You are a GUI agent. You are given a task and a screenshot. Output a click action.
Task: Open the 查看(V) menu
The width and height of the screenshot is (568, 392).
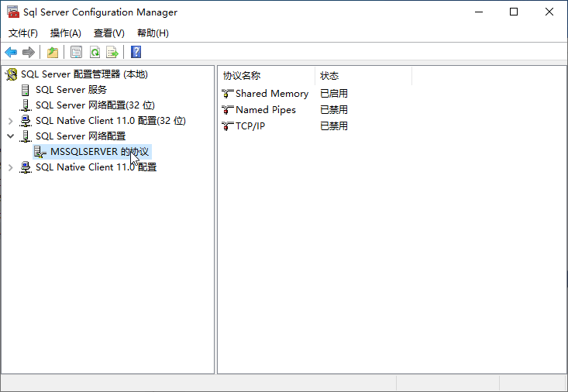click(109, 33)
